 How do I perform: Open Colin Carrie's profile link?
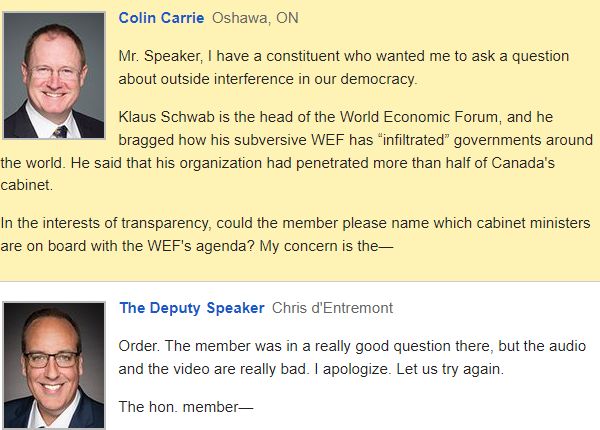pos(161,18)
